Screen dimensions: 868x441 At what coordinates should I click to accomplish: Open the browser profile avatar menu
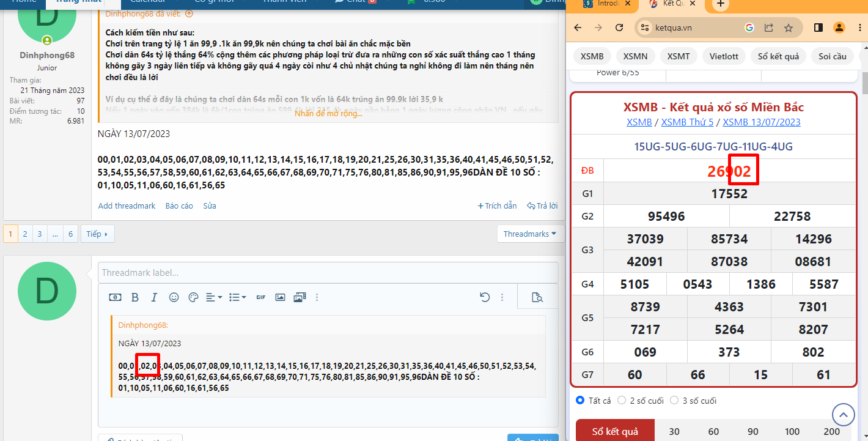(x=839, y=28)
